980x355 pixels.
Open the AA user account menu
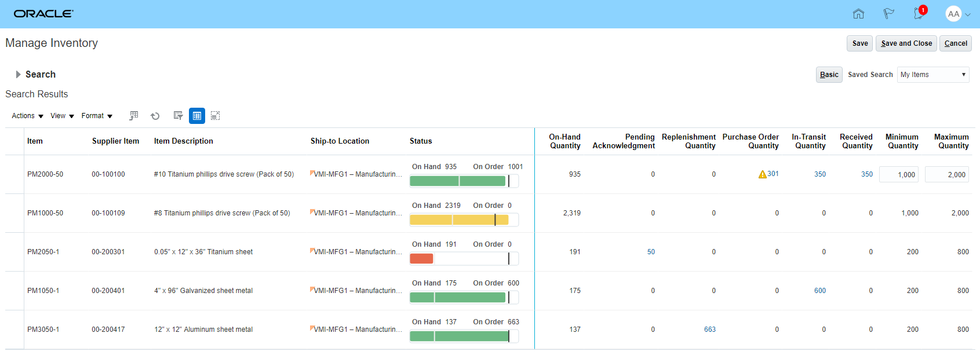pyautogui.click(x=957, y=14)
